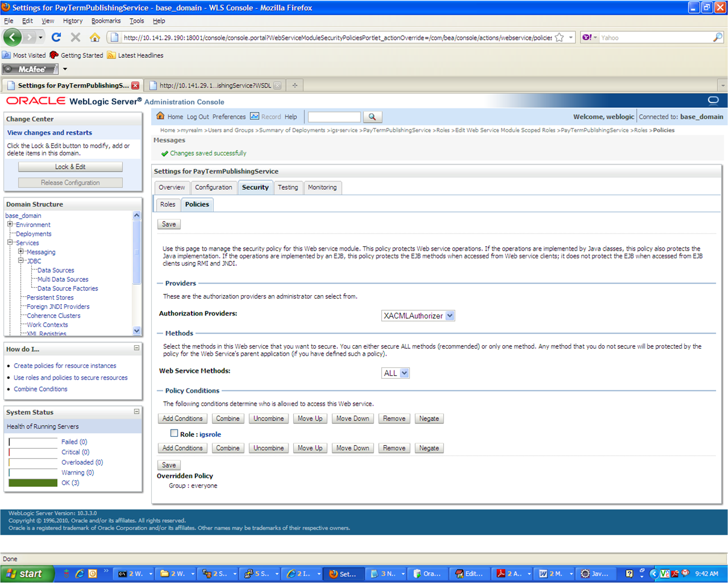The height and width of the screenshot is (583, 728).
Task: Open the Roles sub-tab
Action: 168,204
